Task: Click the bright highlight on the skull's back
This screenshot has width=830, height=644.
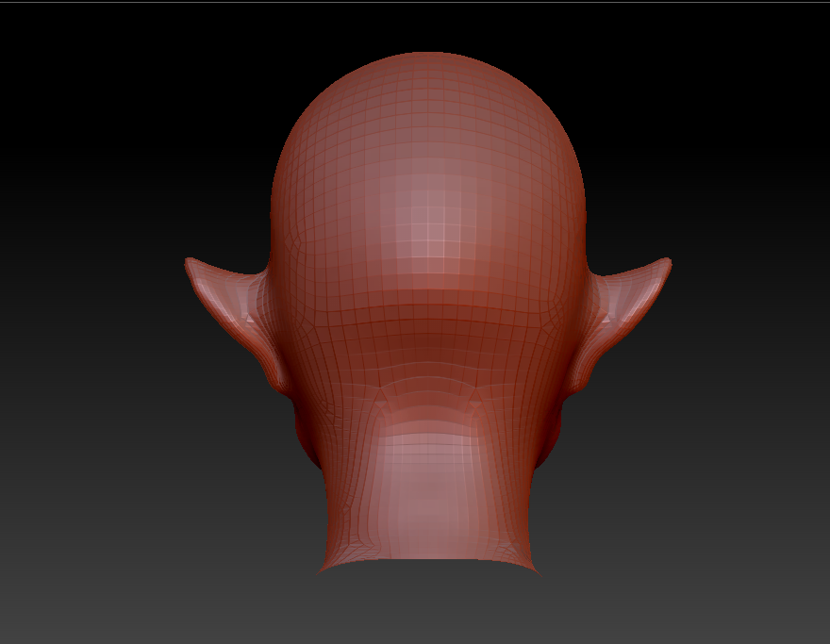Action: coord(427,231)
